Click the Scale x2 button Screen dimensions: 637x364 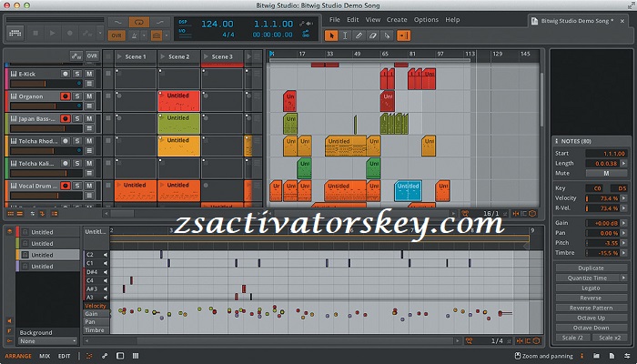[x=610, y=338]
